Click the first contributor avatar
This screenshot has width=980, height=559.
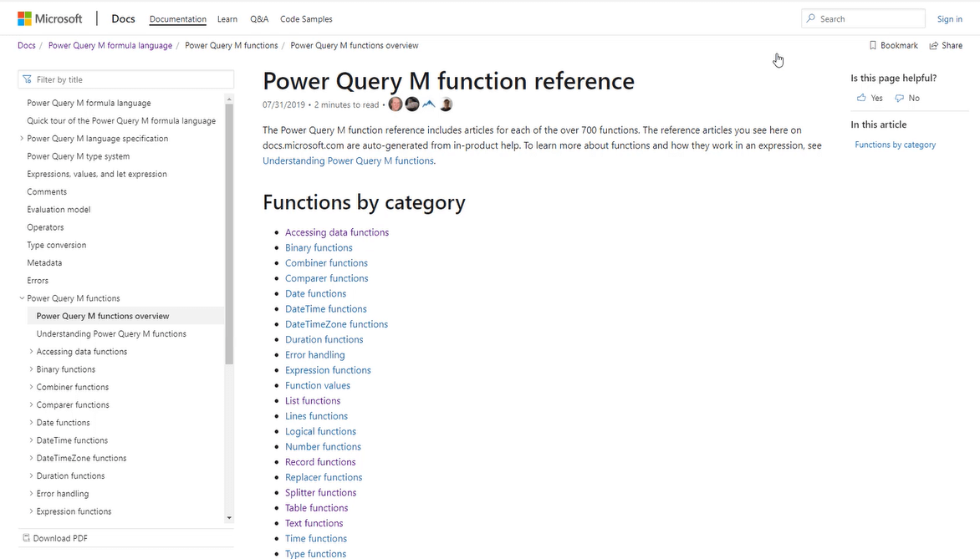pos(395,104)
